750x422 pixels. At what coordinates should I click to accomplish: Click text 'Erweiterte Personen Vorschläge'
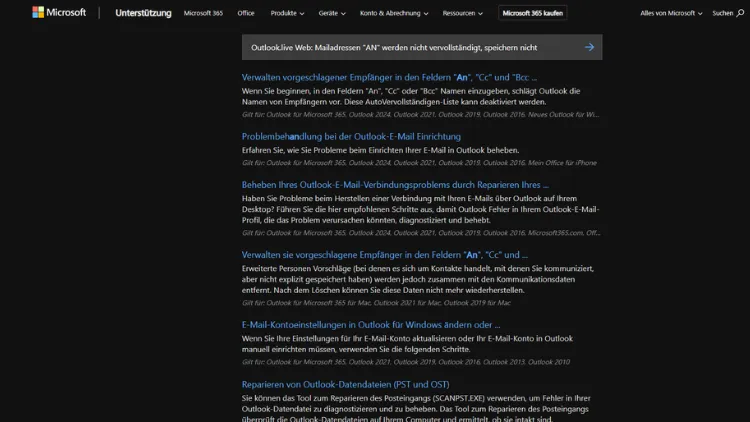click(x=418, y=279)
